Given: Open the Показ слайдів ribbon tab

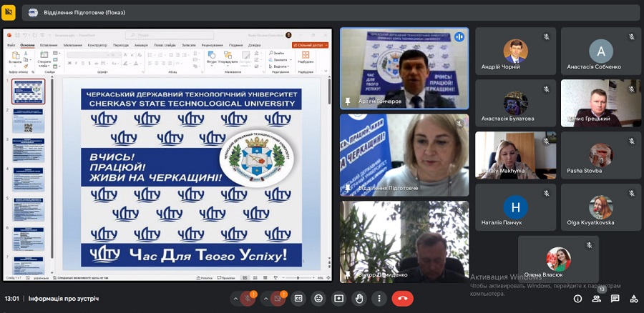Looking at the screenshot, I should (165, 45).
